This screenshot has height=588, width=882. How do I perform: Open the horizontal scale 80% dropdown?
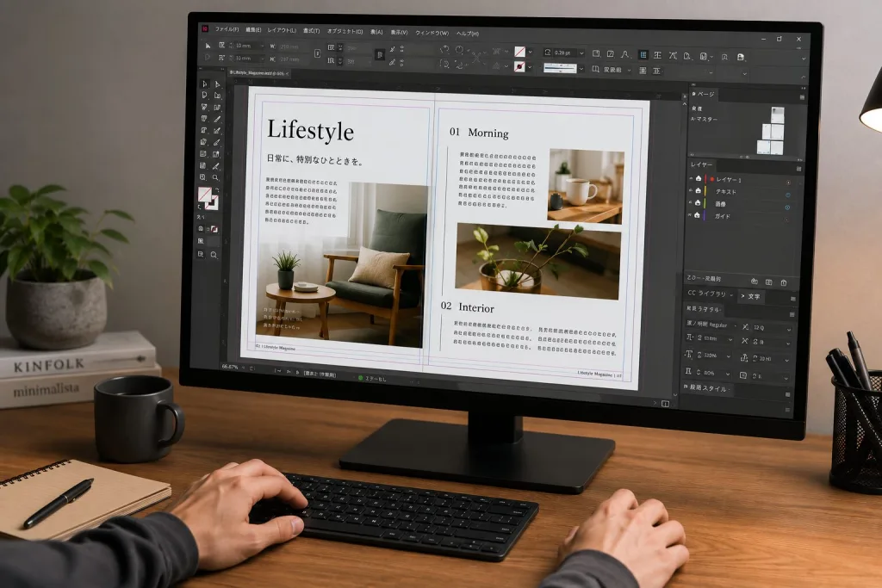728,374
